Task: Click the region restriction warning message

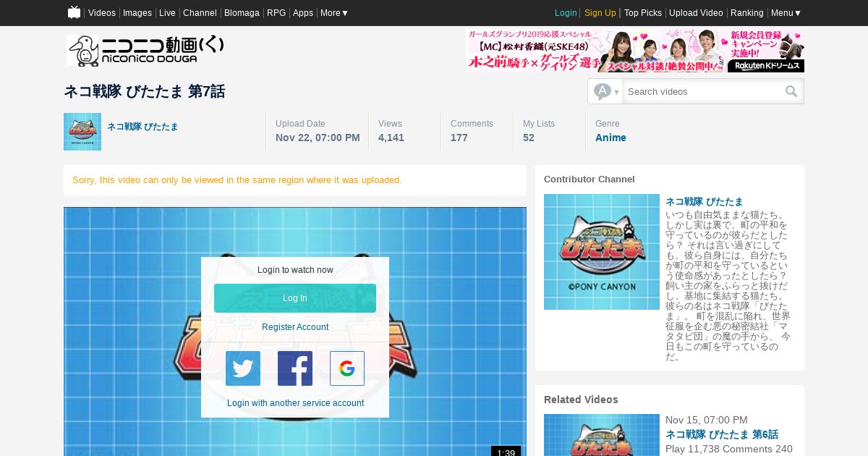Action: coord(237,180)
